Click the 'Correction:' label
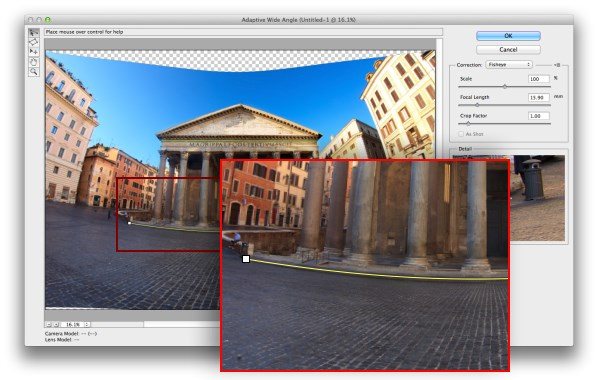 469,65
